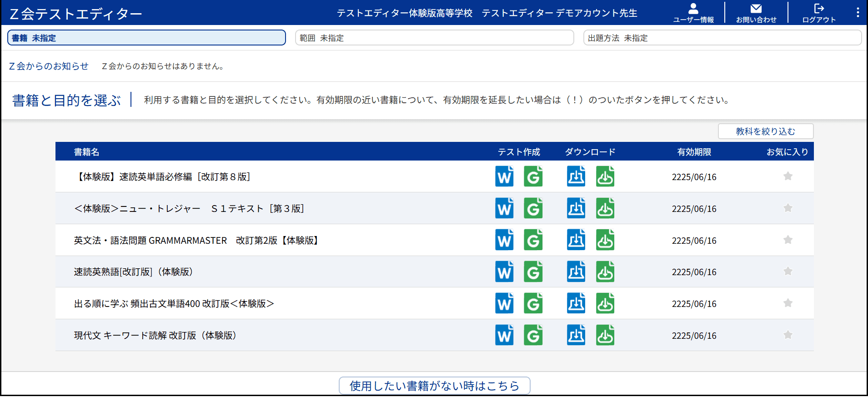
Task: Click the 有効期限 column header
Action: pyautogui.click(x=694, y=152)
